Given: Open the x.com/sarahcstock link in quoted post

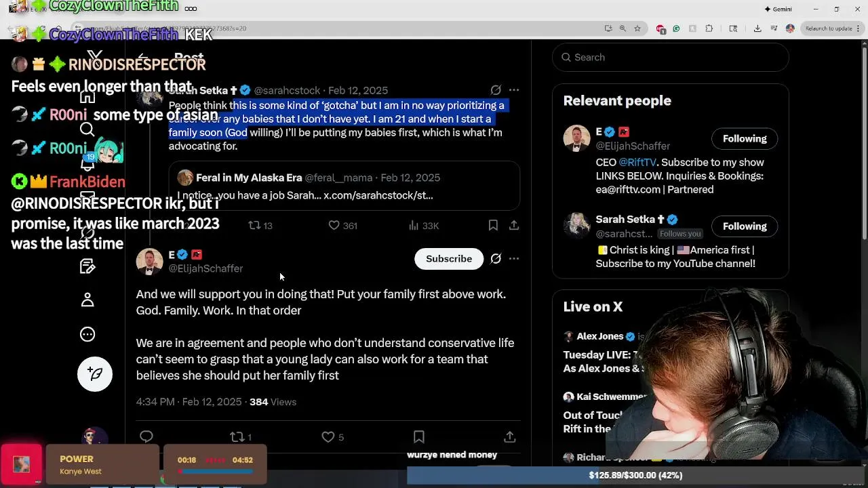Looking at the screenshot, I should point(378,195).
